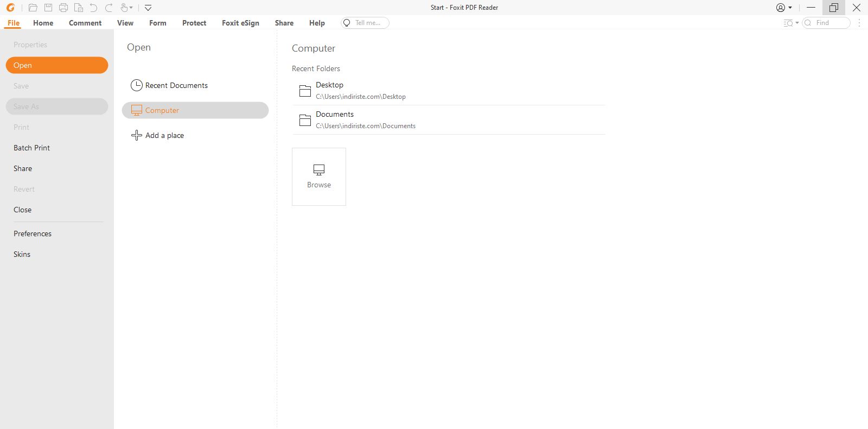This screenshot has width=868, height=429.
Task: Open the Foxit eSign tab
Action: coord(240,23)
